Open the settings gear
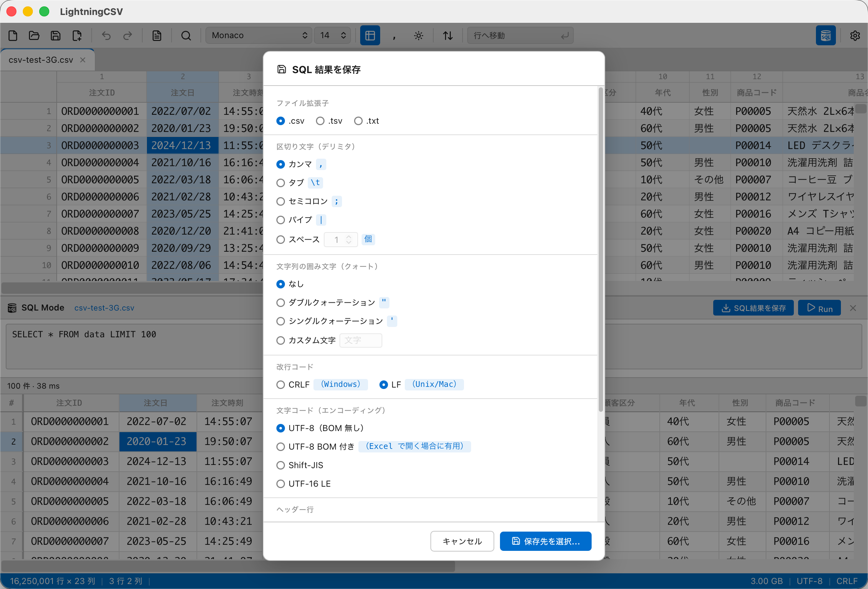Image resolution: width=868 pixels, height=589 pixels. (855, 36)
